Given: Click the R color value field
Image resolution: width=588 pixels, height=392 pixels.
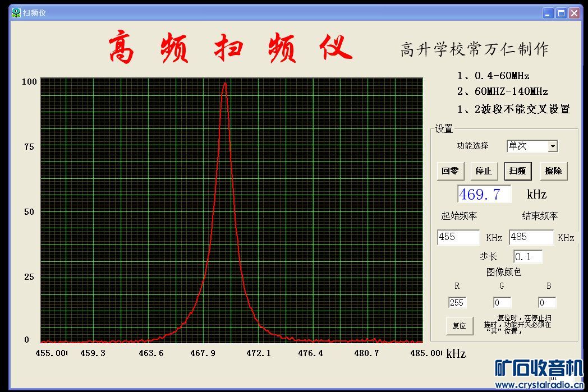Looking at the screenshot, I should 457,303.
